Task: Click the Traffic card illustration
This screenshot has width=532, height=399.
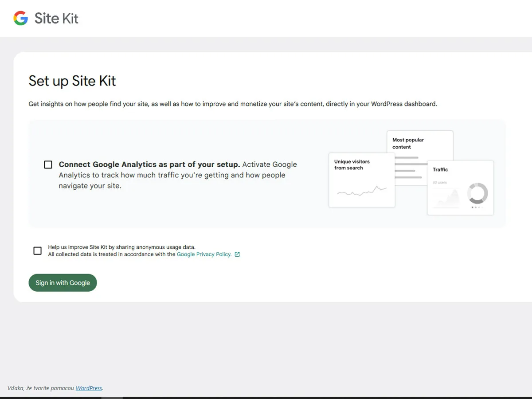Action: tap(460, 188)
